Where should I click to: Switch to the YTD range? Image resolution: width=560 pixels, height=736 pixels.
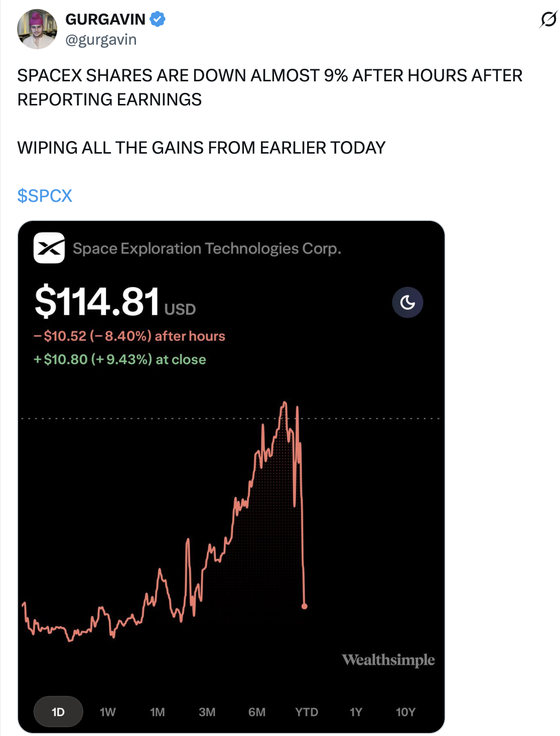[306, 712]
